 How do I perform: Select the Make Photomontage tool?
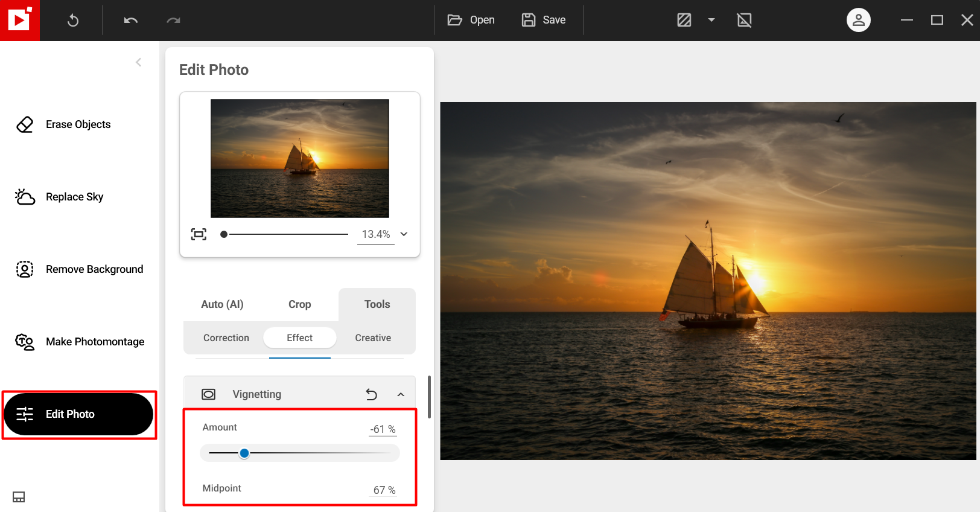pos(78,342)
